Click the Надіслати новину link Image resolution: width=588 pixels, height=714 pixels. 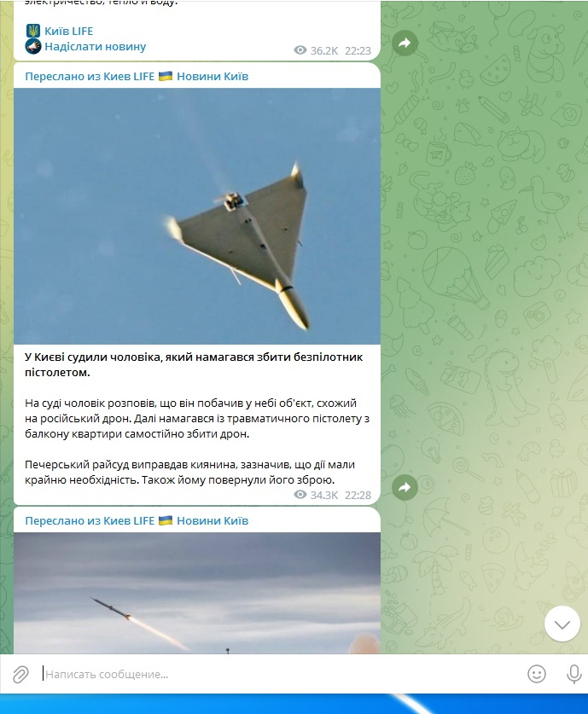[x=96, y=46]
